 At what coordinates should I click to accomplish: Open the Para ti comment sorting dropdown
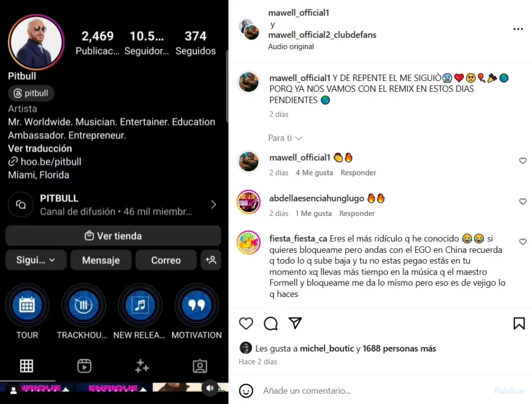point(285,138)
